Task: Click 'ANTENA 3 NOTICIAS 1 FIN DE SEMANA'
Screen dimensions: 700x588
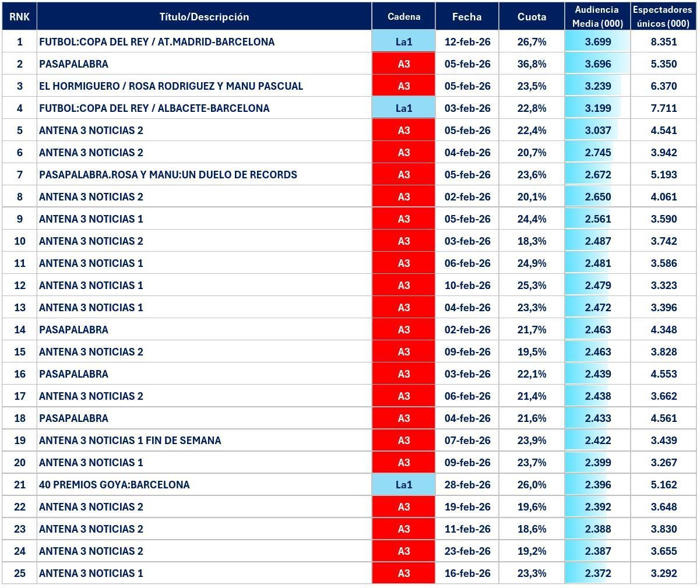Action: 130,441
